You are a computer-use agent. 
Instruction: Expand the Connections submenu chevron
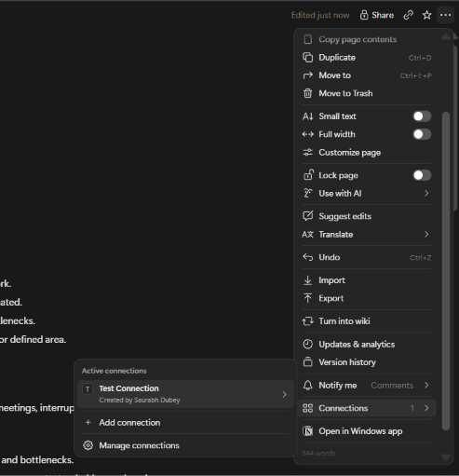[426, 408]
